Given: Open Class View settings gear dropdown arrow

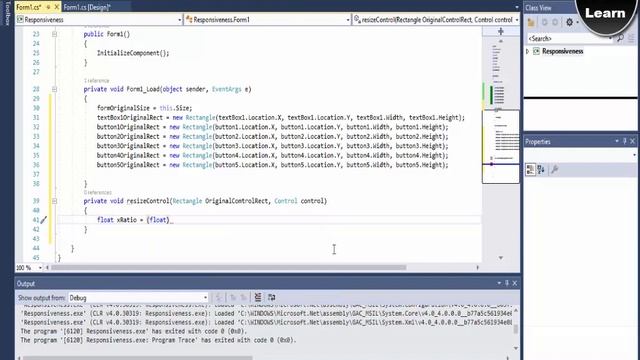Looking at the screenshot, I should pyautogui.click(x=577, y=22).
